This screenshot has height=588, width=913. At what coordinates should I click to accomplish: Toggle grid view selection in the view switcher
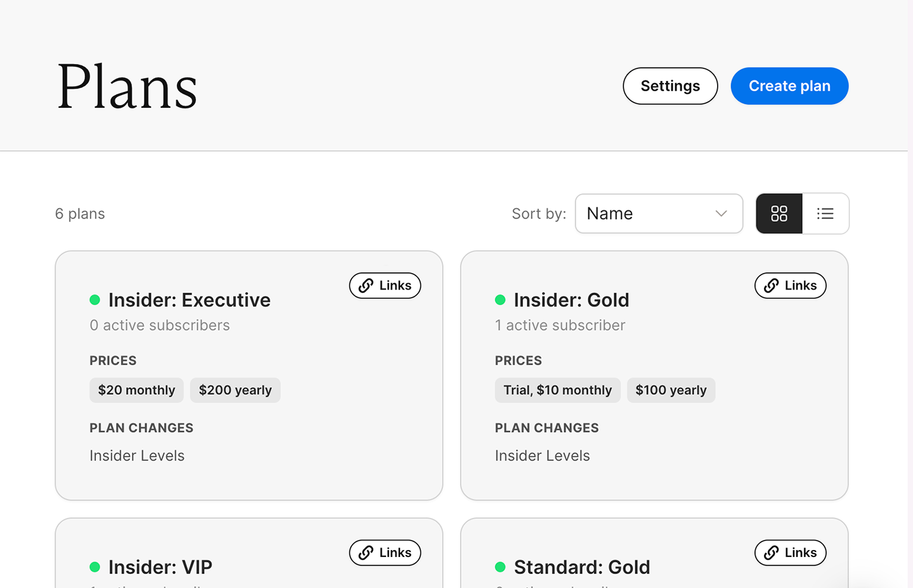pyautogui.click(x=779, y=214)
